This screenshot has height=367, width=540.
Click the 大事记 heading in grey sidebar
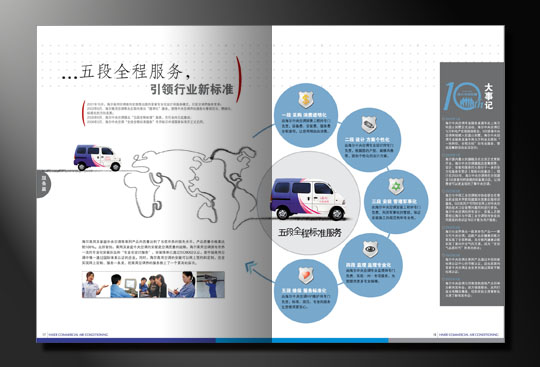(x=489, y=96)
